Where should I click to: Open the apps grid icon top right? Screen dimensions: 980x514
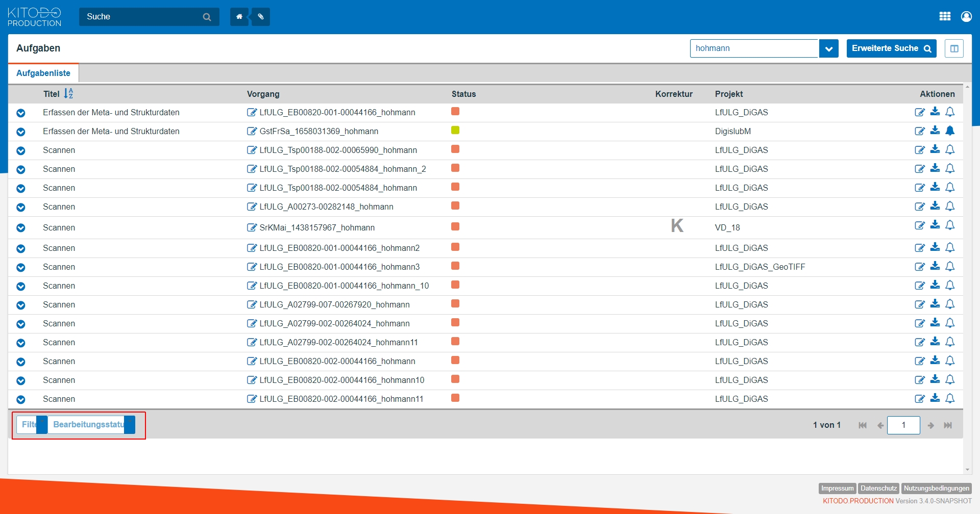click(x=945, y=16)
